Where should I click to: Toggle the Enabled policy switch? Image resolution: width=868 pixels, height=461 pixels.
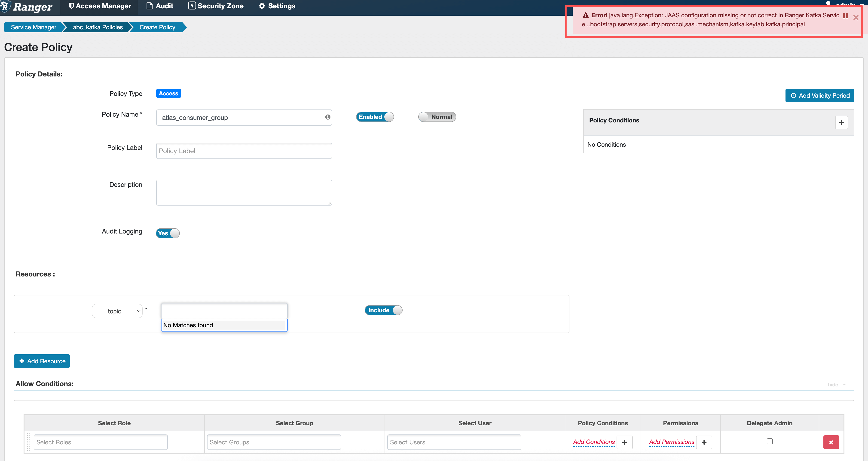(375, 117)
